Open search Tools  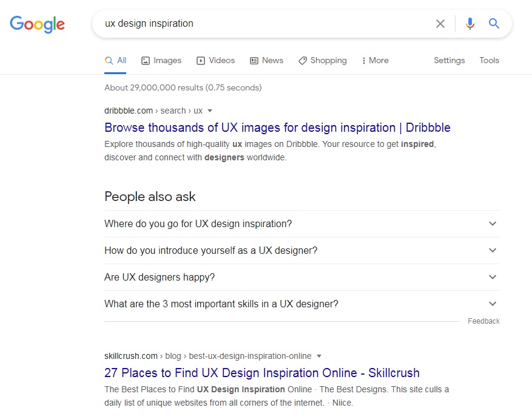(x=489, y=61)
